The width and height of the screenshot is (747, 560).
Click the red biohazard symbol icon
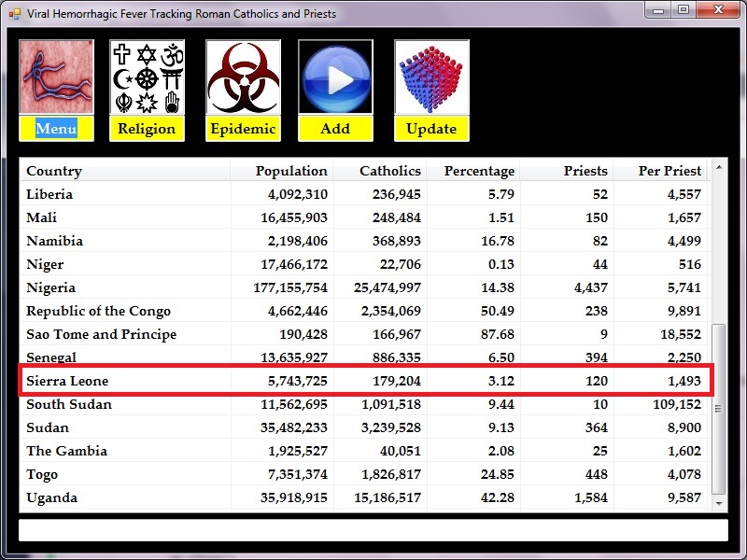tap(243, 77)
